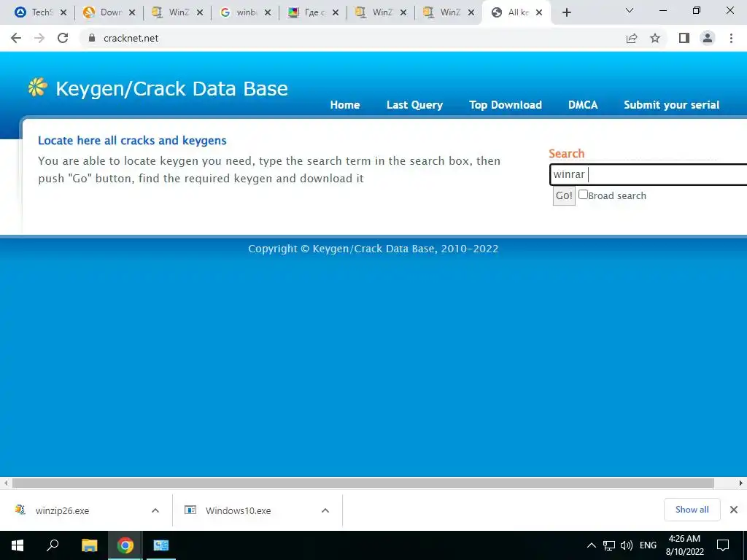This screenshot has height=560, width=747.
Task: Click the Keygen/Crack Data Base title
Action: [171, 88]
